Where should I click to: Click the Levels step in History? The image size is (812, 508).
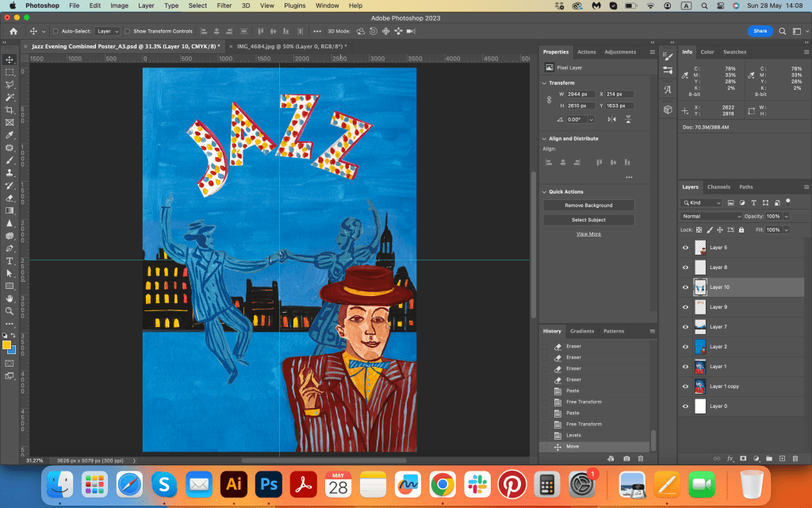tap(573, 435)
